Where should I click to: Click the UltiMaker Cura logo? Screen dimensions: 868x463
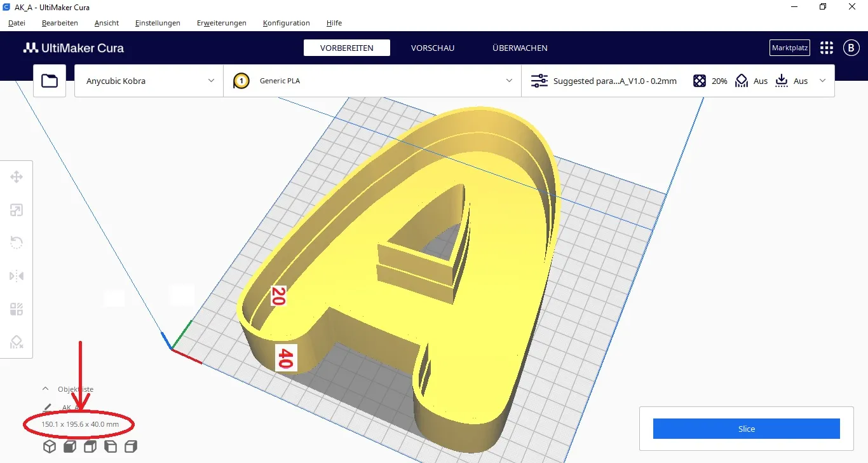[74, 48]
